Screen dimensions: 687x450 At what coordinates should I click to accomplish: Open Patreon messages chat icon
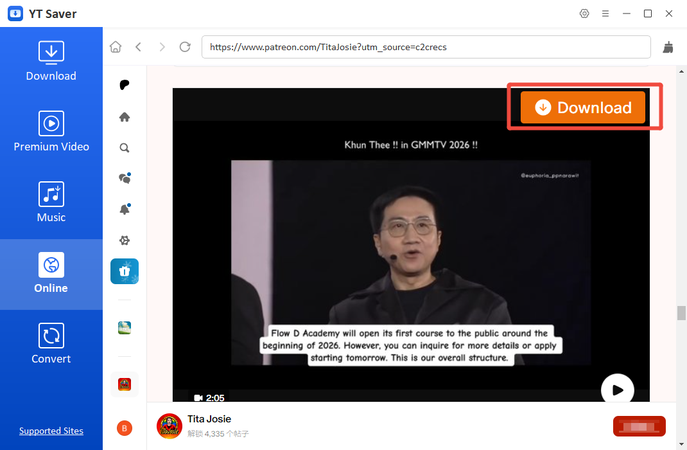[x=125, y=178]
